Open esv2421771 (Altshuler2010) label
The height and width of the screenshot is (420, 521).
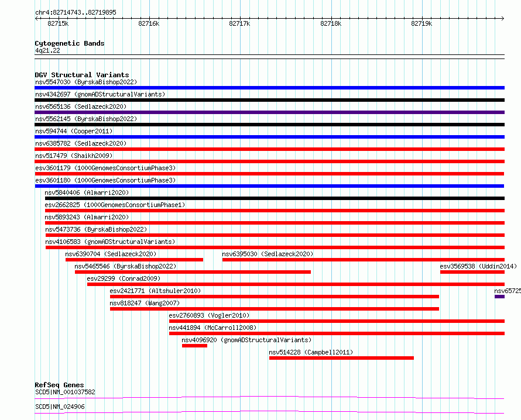click(155, 291)
